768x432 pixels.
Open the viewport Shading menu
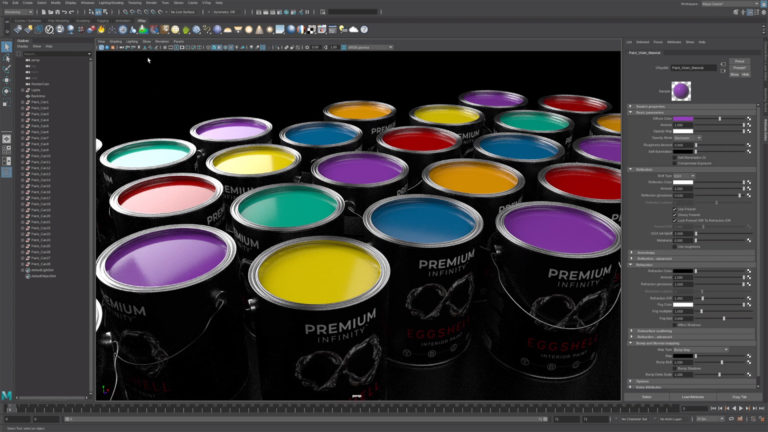coord(116,42)
